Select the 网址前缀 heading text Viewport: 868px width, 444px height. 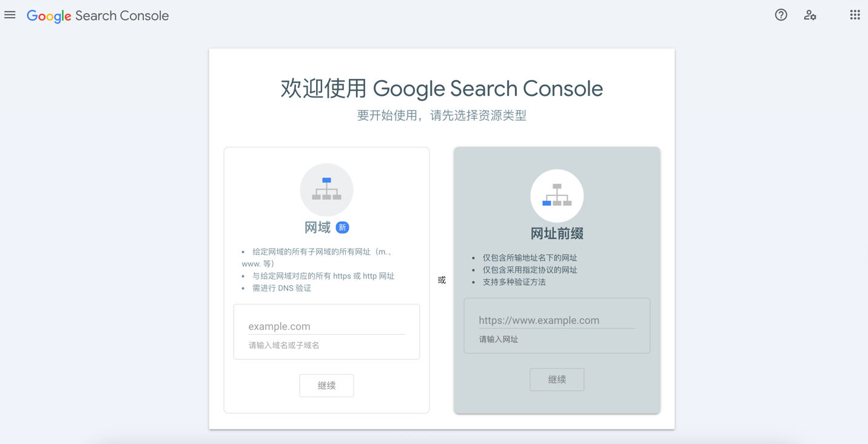tap(557, 234)
